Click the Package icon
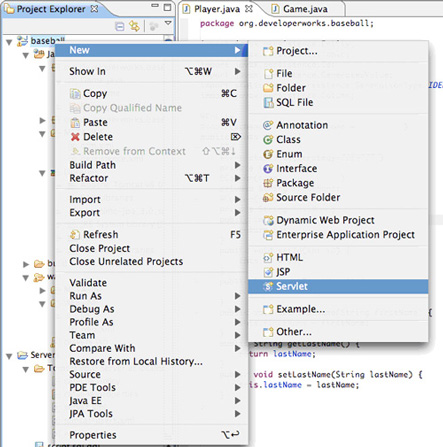 (268, 183)
